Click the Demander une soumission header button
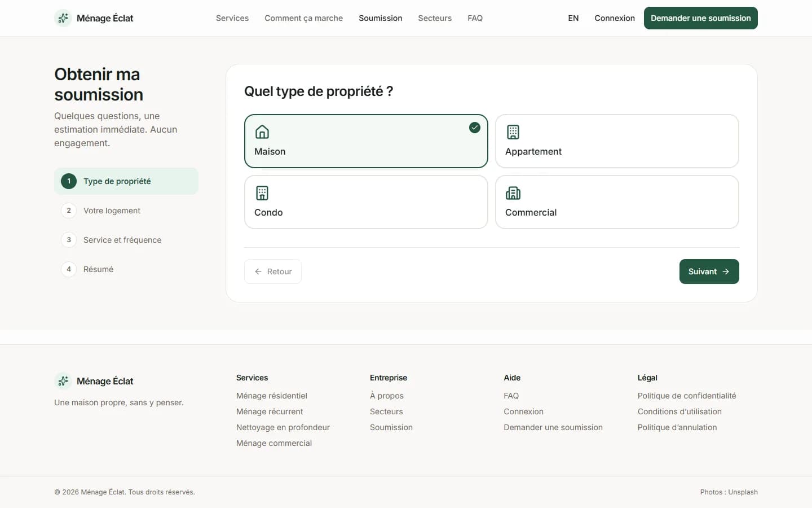Viewport: 812px width, 508px height. point(701,18)
